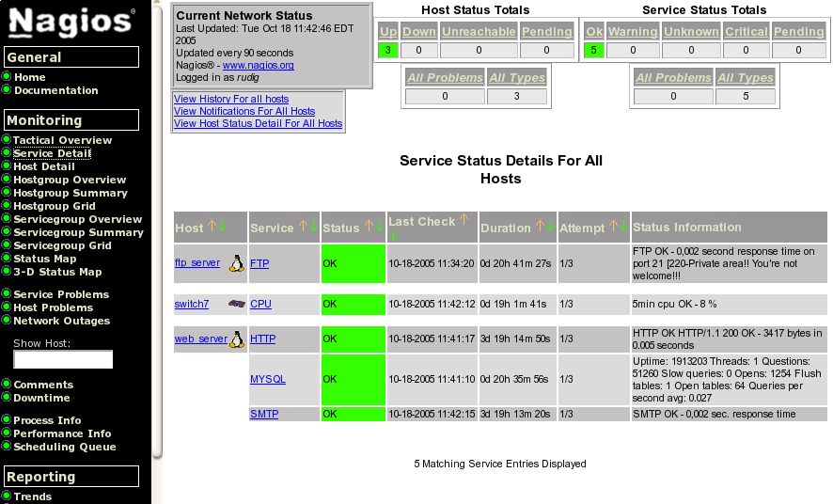Viewport: 833px width, 504px height.
Task: Open Host Problems page
Action: click(54, 307)
